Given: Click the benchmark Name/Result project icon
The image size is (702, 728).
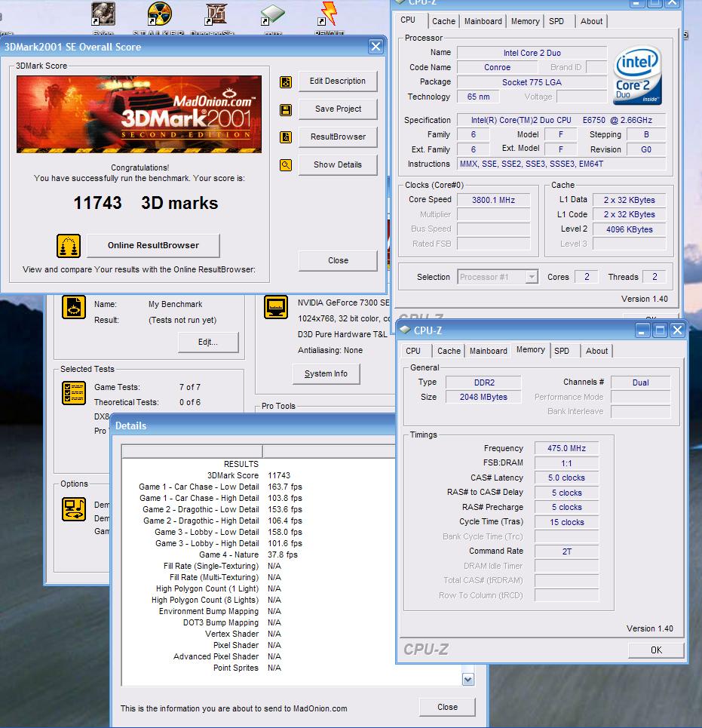Looking at the screenshot, I should [x=74, y=307].
